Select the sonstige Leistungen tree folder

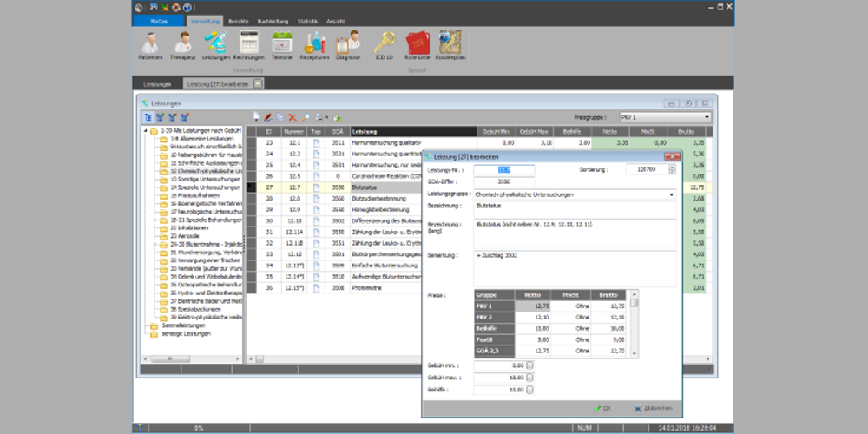pyautogui.click(x=186, y=334)
